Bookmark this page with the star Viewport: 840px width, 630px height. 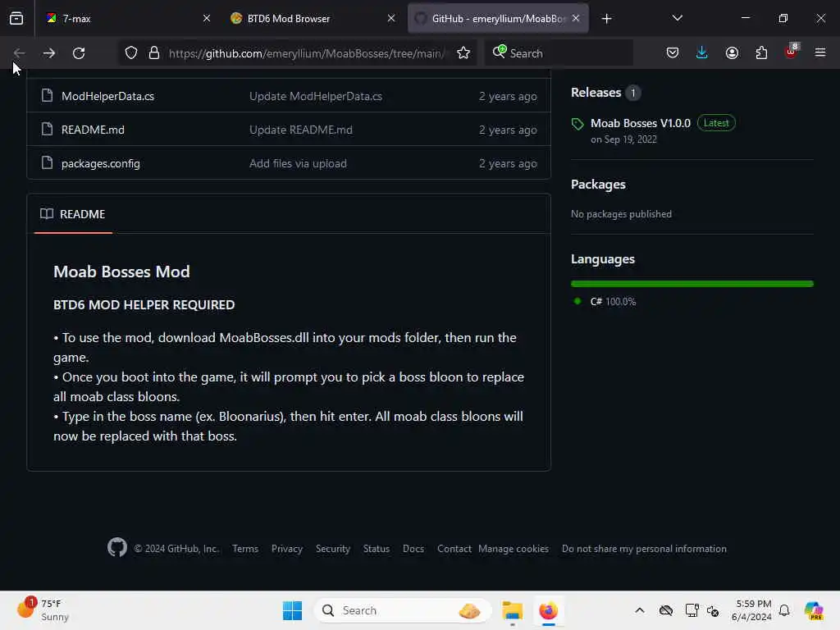(463, 53)
